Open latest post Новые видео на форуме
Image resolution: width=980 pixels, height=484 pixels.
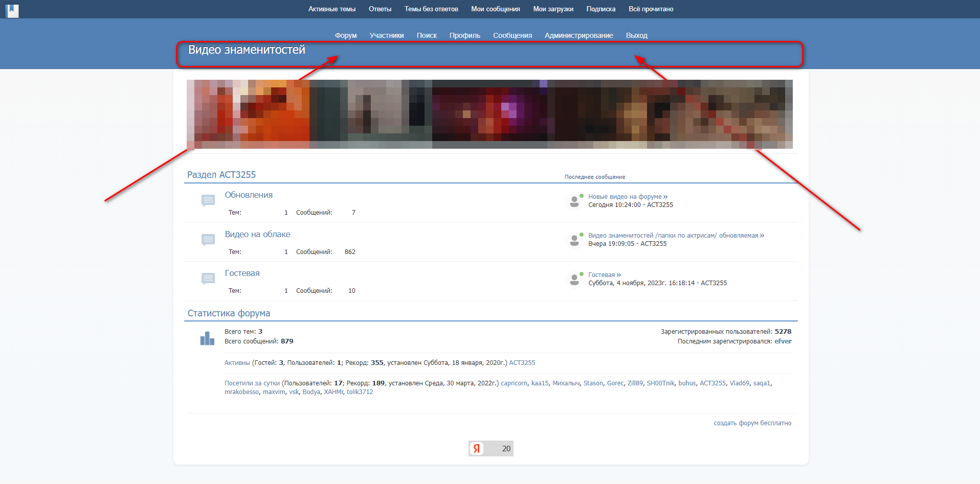click(x=625, y=197)
